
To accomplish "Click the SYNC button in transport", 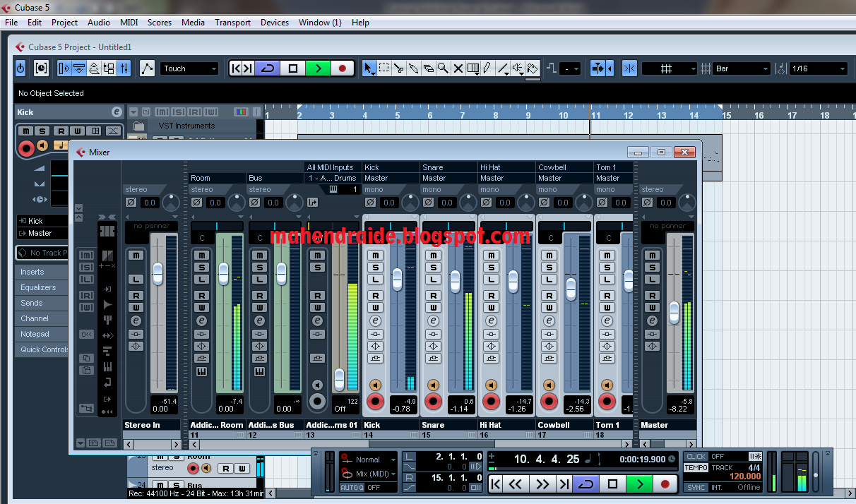I will click(x=696, y=487).
